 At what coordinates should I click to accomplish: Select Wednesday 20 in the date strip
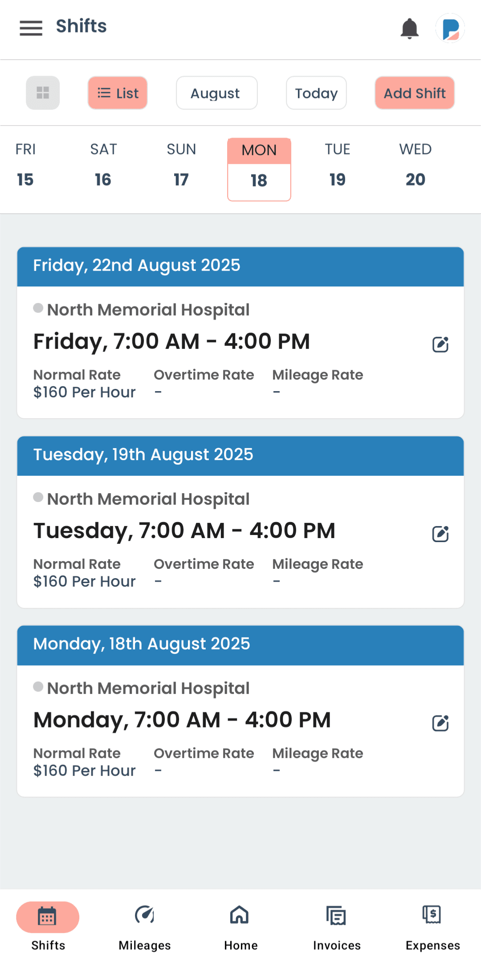[415, 165]
